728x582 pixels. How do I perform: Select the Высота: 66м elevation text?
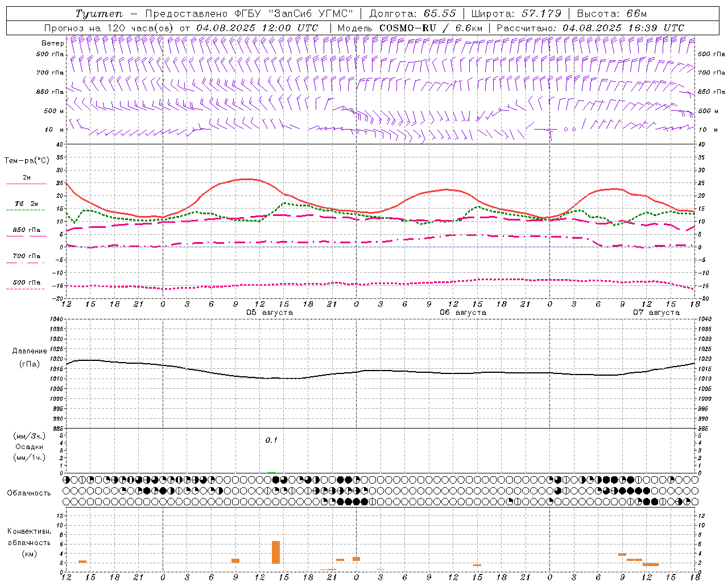612,14
